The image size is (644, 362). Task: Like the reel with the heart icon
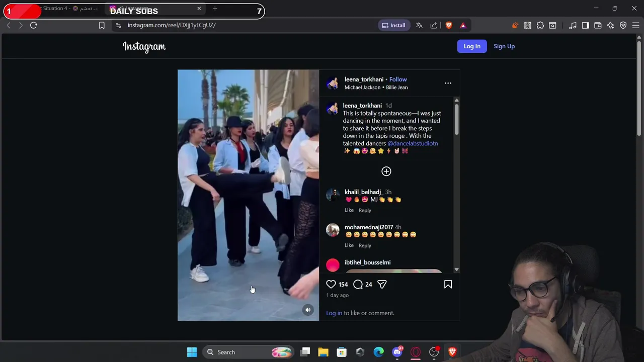click(331, 285)
